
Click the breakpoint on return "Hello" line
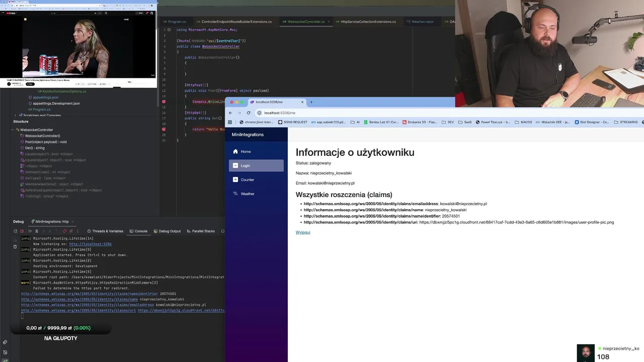coord(164,129)
